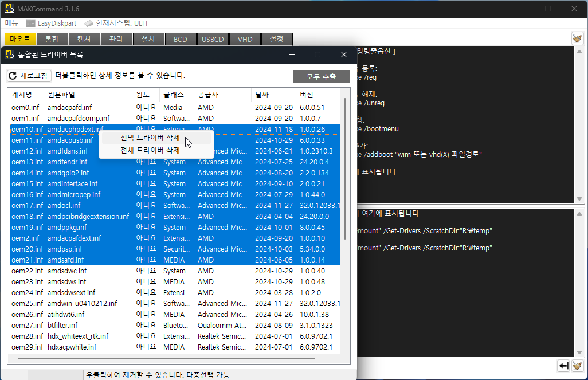
Task: Sort by the 버전 column header
Action: (317, 95)
